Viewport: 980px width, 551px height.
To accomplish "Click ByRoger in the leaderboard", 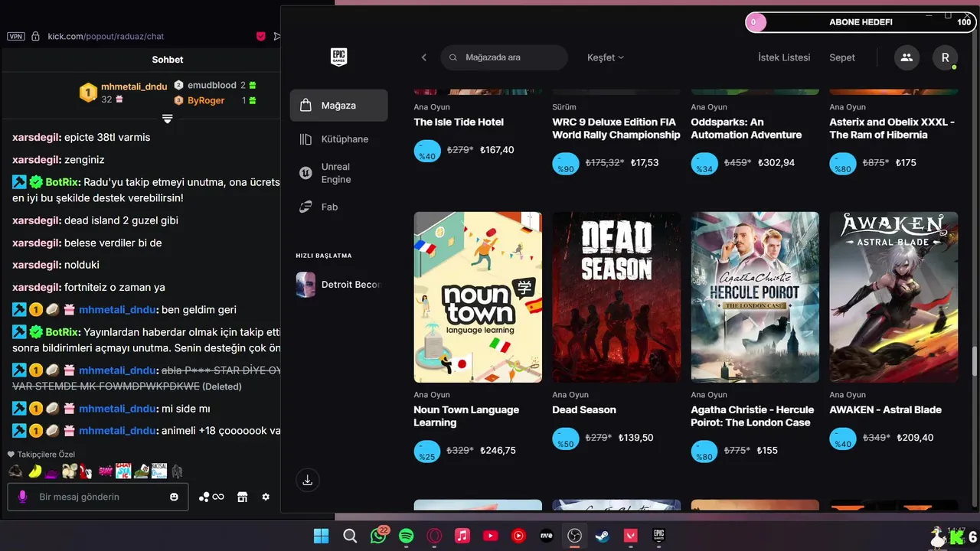I will tap(206, 100).
